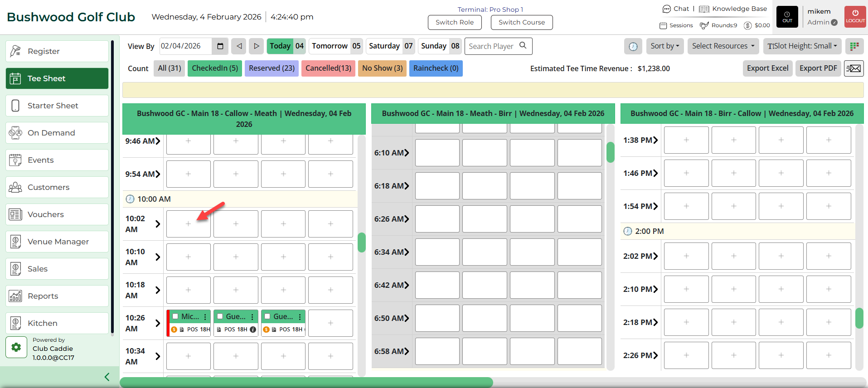Viewport: 868px width, 388px height.
Task: Filter by Cancelled(13) tee times
Action: (x=328, y=68)
